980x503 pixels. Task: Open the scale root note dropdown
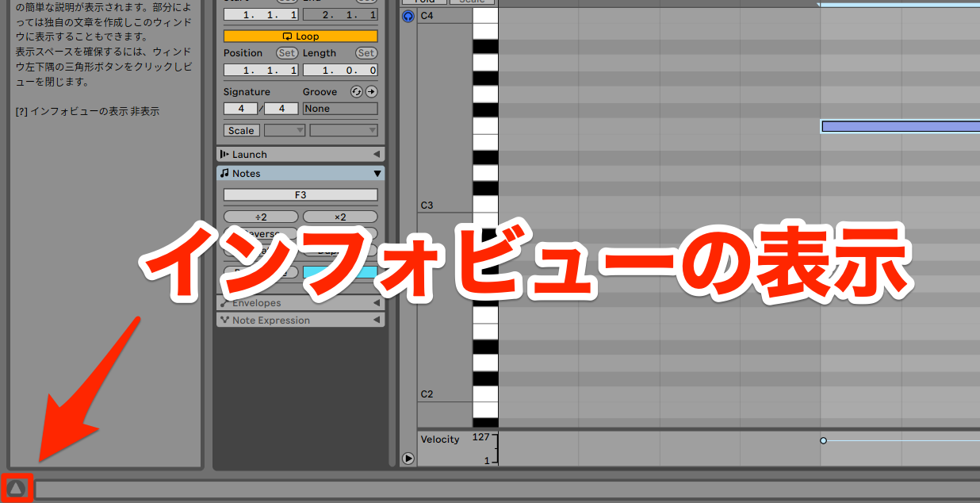285,131
